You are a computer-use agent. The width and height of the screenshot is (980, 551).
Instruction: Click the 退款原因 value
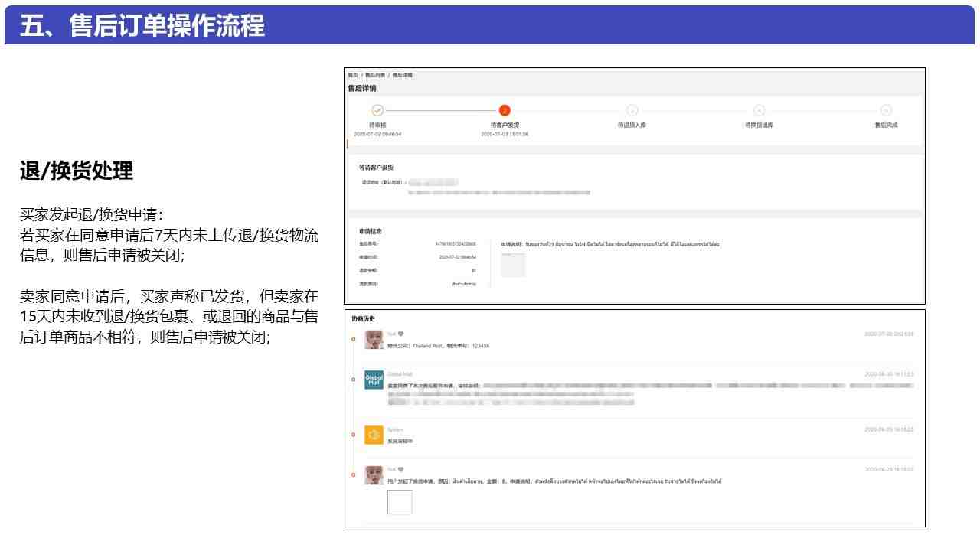pos(464,284)
